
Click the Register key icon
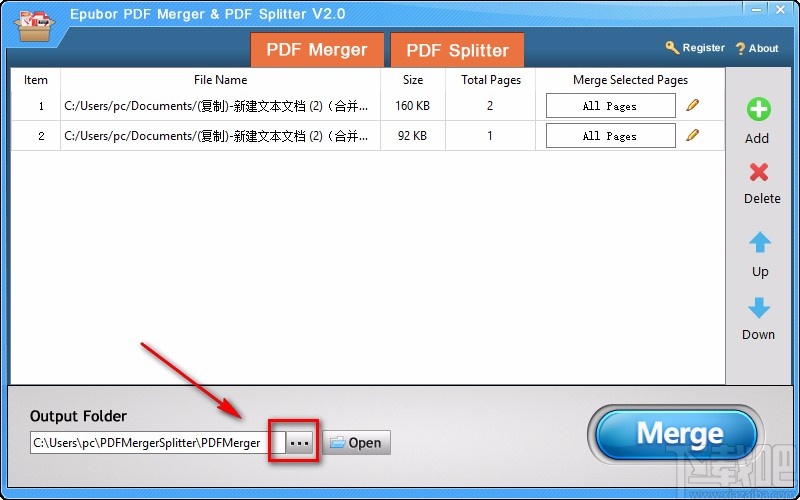672,48
